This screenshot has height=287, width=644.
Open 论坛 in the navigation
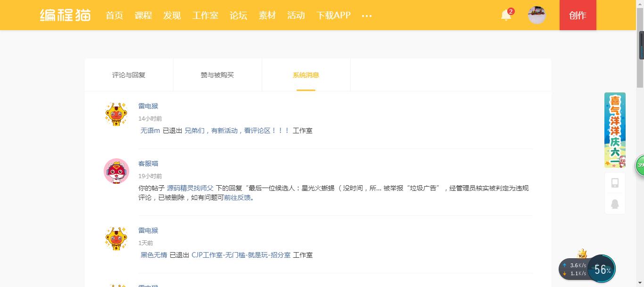point(239,15)
